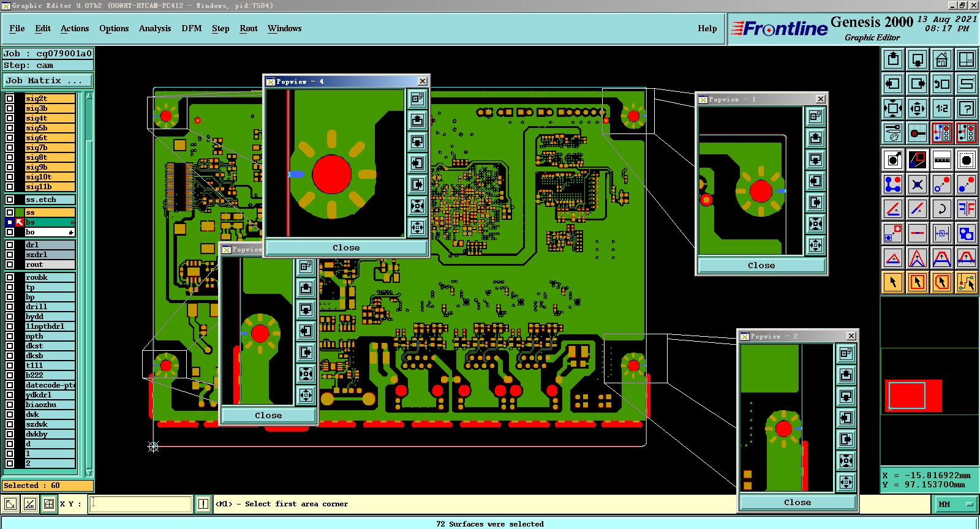The height and width of the screenshot is (529, 980).
Task: Select the rotate arrow edit tool icon
Action: (x=942, y=209)
